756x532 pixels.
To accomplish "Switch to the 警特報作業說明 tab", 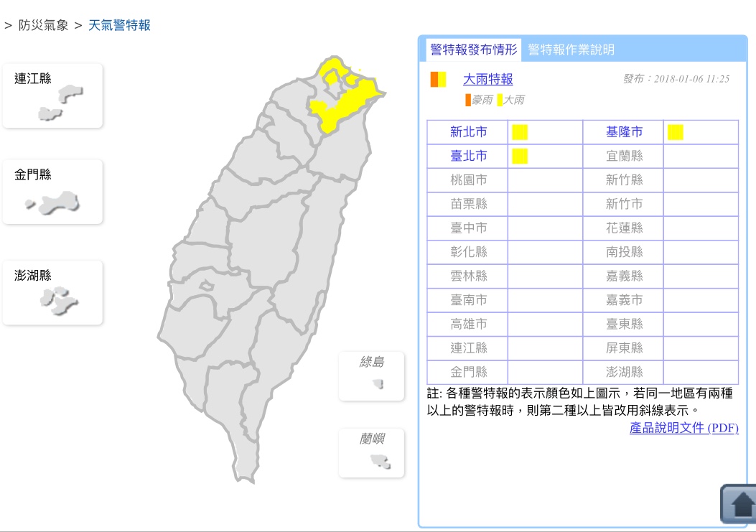I will point(571,50).
